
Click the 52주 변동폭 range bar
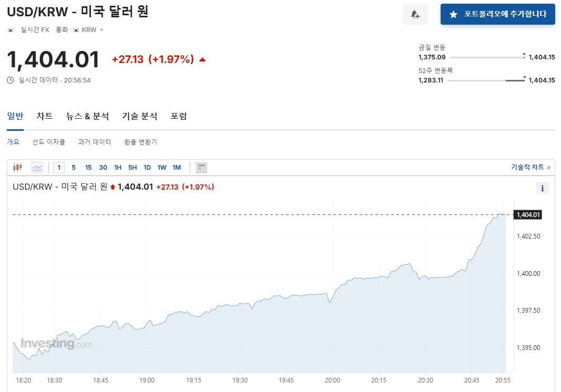coord(486,80)
